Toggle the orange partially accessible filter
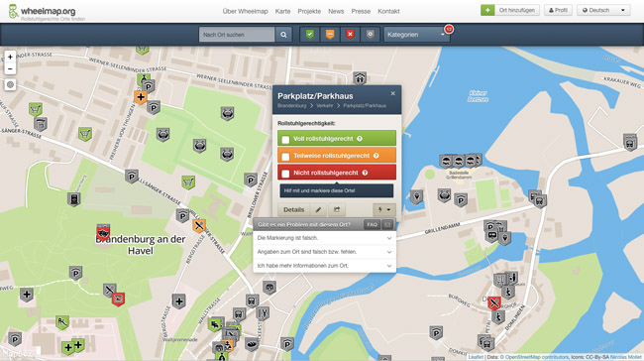This screenshot has height=361, width=644. coord(330,35)
